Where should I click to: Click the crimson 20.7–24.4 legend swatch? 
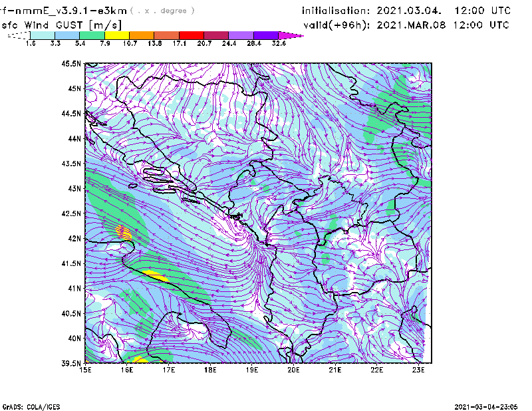pyautogui.click(x=216, y=35)
